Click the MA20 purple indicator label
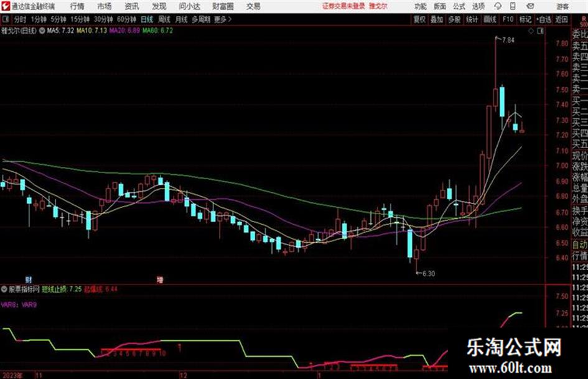 pos(124,30)
